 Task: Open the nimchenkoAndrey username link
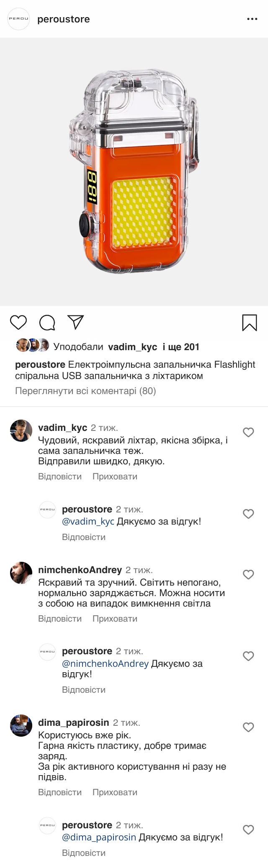80,570
